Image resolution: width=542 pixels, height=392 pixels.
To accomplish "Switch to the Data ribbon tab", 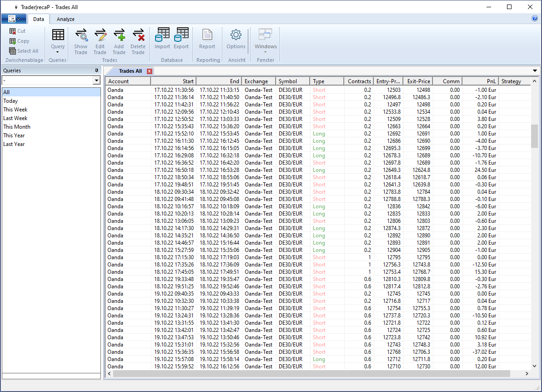I will pyautogui.click(x=38, y=19).
